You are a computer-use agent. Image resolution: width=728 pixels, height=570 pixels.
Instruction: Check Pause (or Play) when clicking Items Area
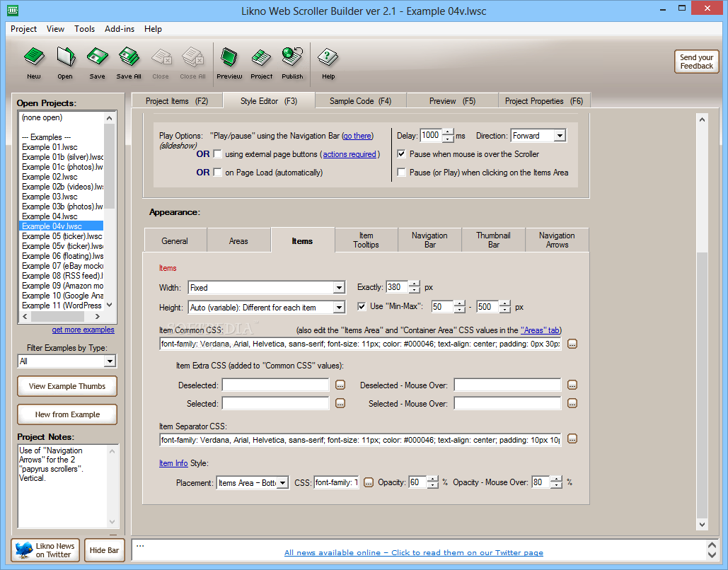pyautogui.click(x=402, y=173)
